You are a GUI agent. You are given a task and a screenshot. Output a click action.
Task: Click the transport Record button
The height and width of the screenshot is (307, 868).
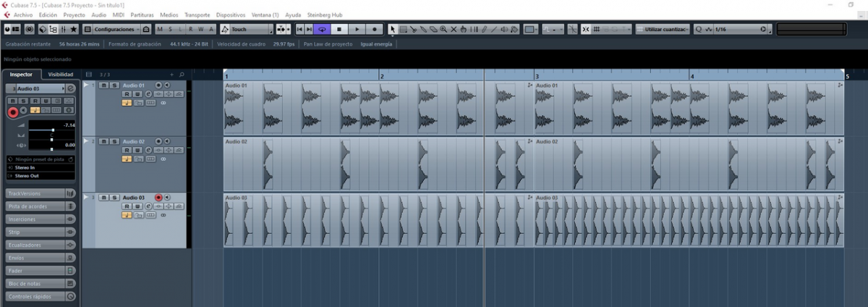coord(375,30)
